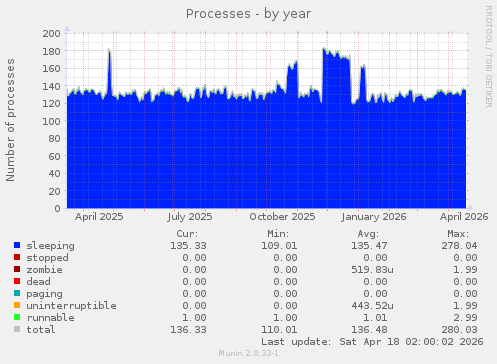Click the 'Number of processes' axis label

tap(10, 120)
